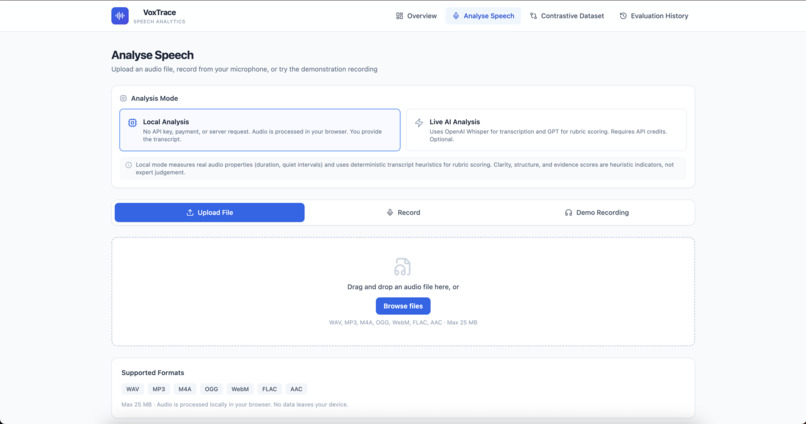Click the Analysis Mode header icon
This screenshot has height=424, width=806.
[x=123, y=98]
